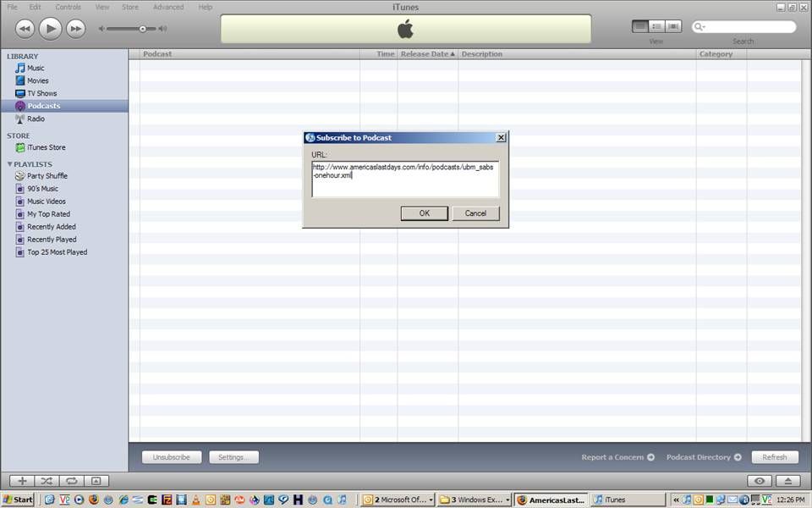
Task: Click the eject disc button
Action: point(788,481)
